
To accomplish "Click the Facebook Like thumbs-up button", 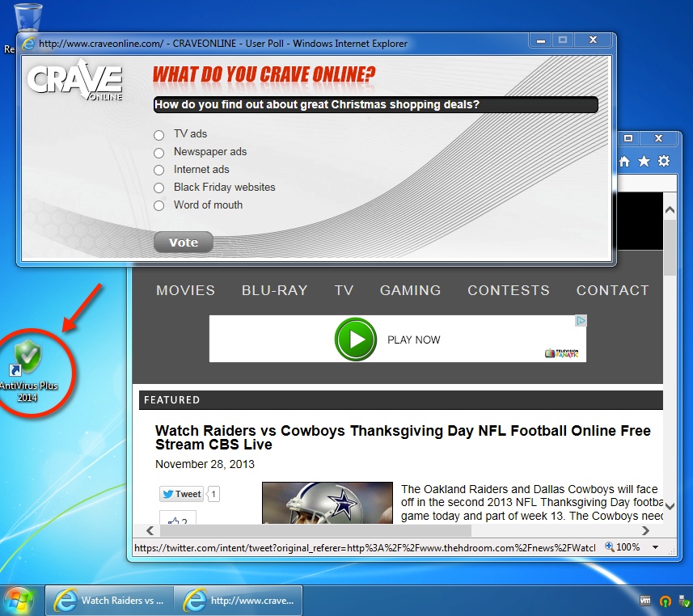I will click(178, 518).
